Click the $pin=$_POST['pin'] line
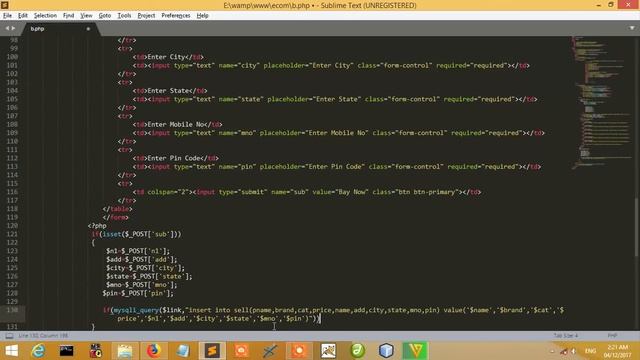Viewport: 640px width, 360px height. pos(138,293)
